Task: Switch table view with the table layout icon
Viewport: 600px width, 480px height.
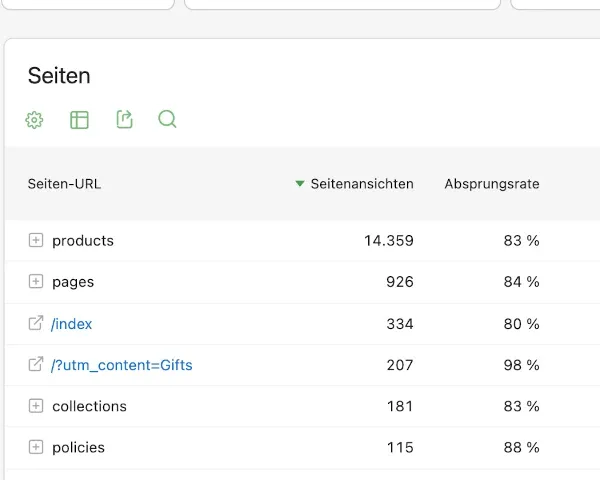Action: click(x=80, y=120)
